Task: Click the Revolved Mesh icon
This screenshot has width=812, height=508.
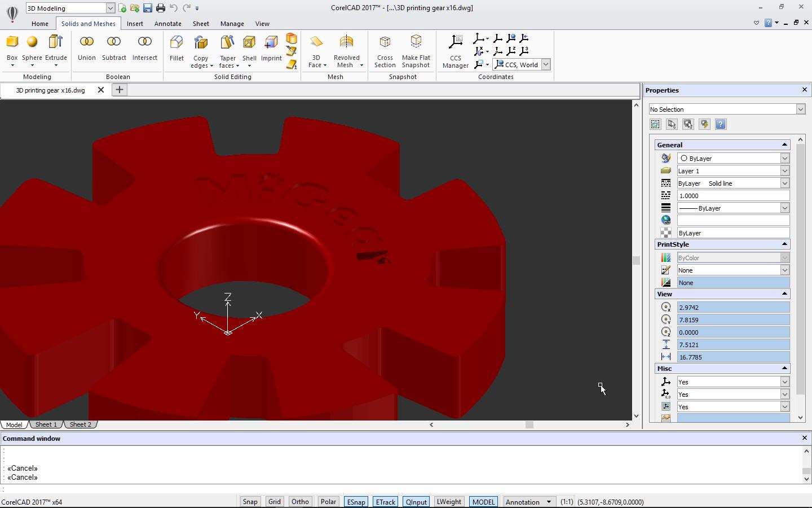Action: pyautogui.click(x=346, y=43)
